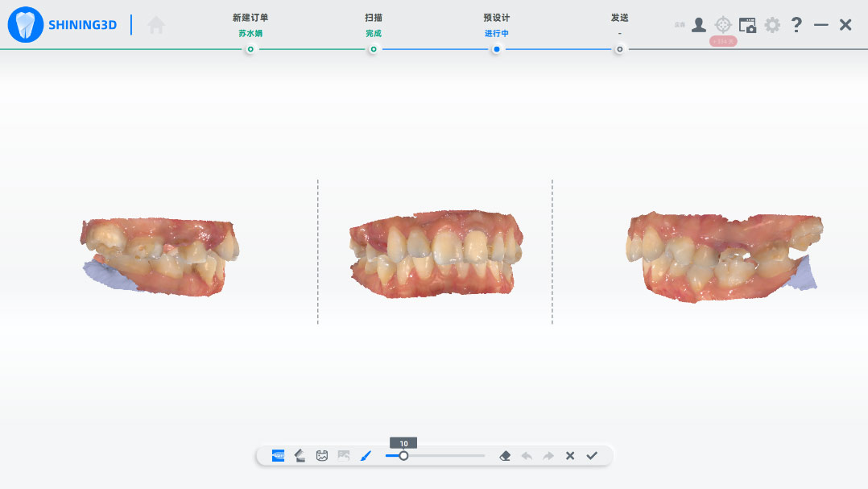Select the second pen-marker tool in bottom toolbar
868x489 pixels.
tap(300, 456)
